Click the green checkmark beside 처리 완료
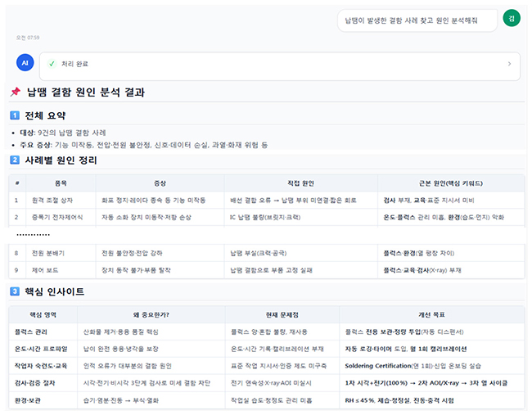Image resolution: width=532 pixels, height=415 pixels. [52, 64]
